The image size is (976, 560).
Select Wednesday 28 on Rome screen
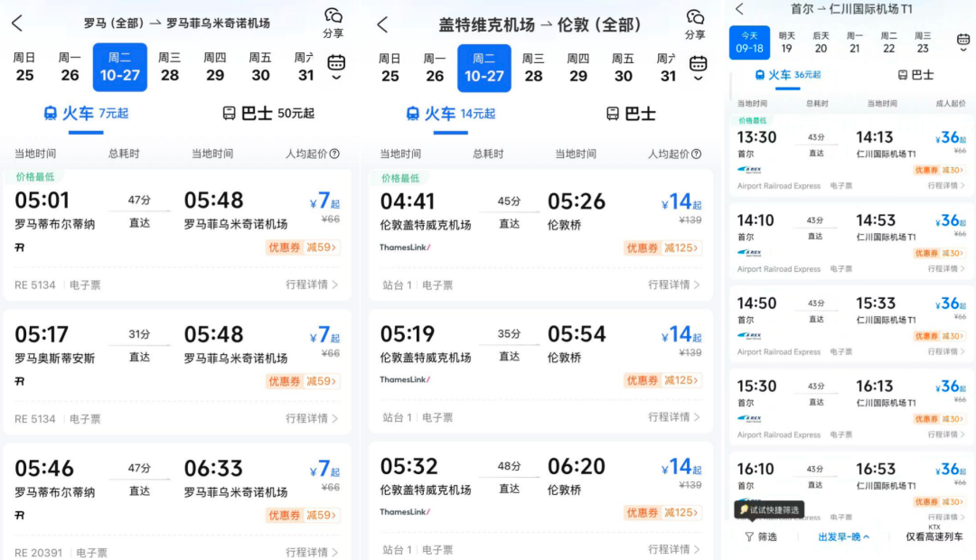click(x=169, y=67)
